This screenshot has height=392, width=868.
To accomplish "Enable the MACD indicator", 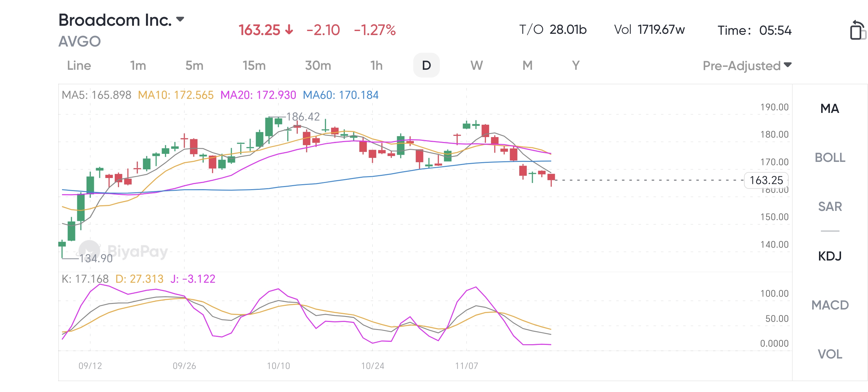I will click(830, 305).
